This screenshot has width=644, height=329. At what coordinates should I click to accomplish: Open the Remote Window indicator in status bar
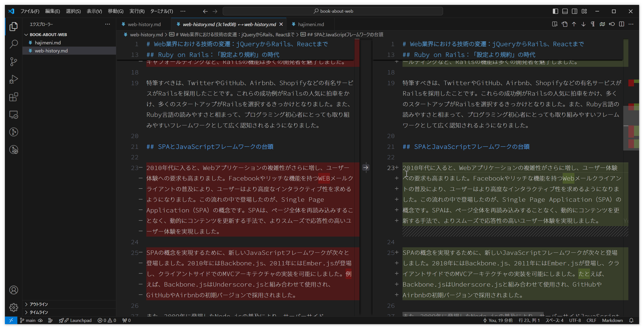tap(11, 320)
